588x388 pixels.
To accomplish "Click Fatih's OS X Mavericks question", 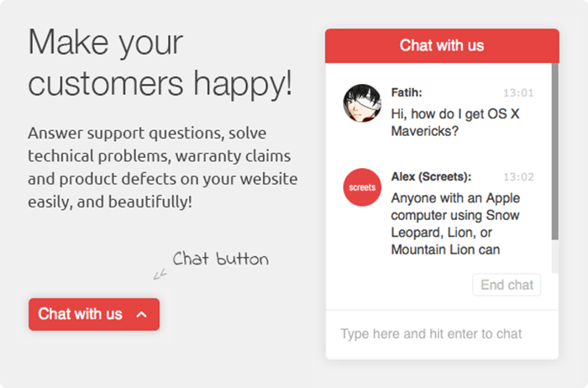I will (x=456, y=122).
